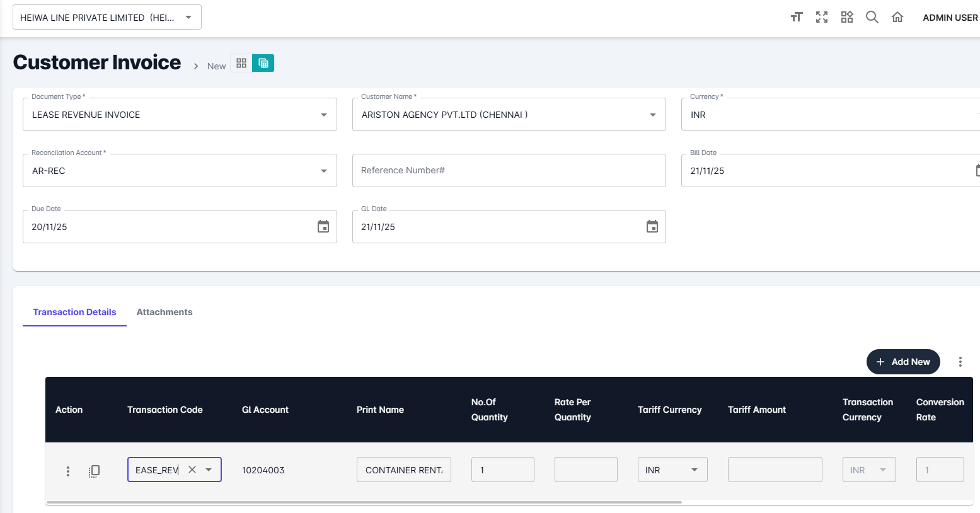
Task: Click the font size icon in header
Action: [797, 17]
